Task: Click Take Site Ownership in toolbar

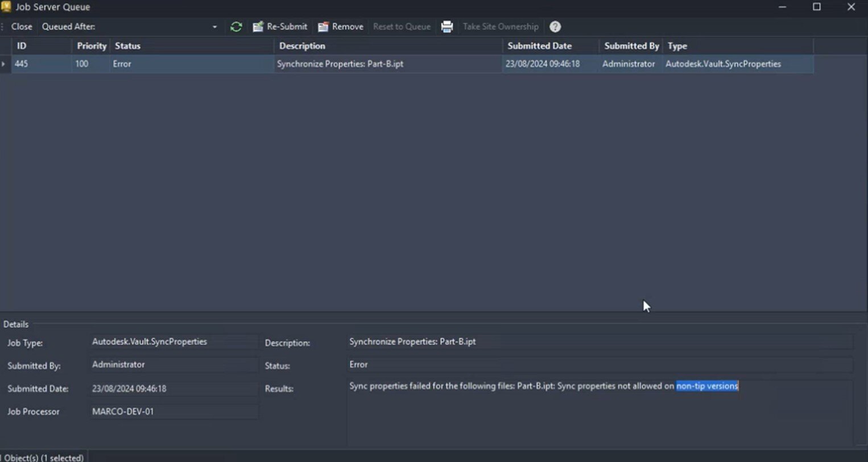Action: pyautogui.click(x=500, y=27)
